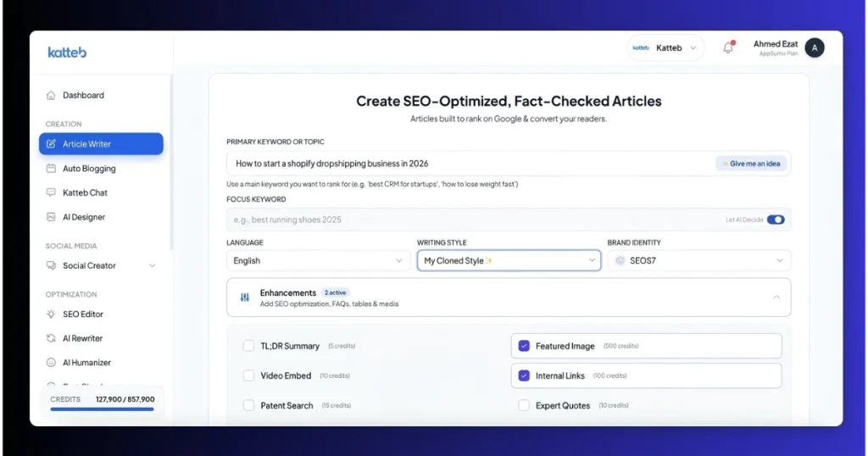Click the user avatar with letter A

click(815, 48)
